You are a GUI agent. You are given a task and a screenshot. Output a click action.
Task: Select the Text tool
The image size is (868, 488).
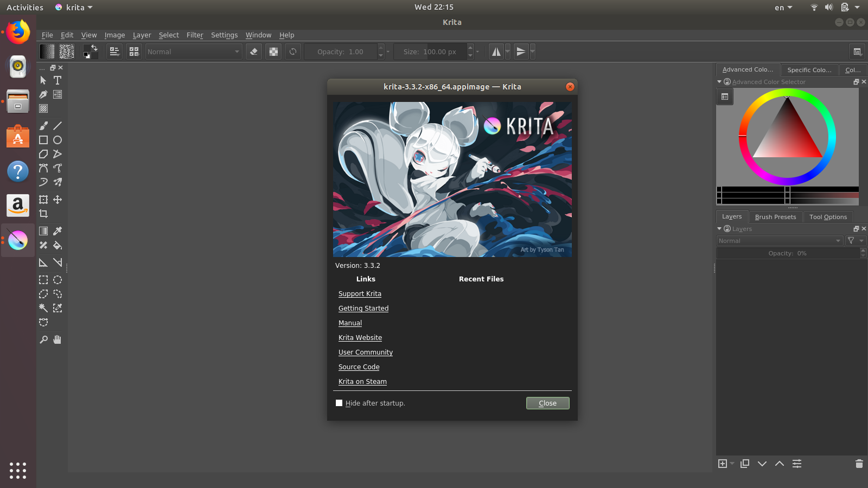[x=58, y=80]
